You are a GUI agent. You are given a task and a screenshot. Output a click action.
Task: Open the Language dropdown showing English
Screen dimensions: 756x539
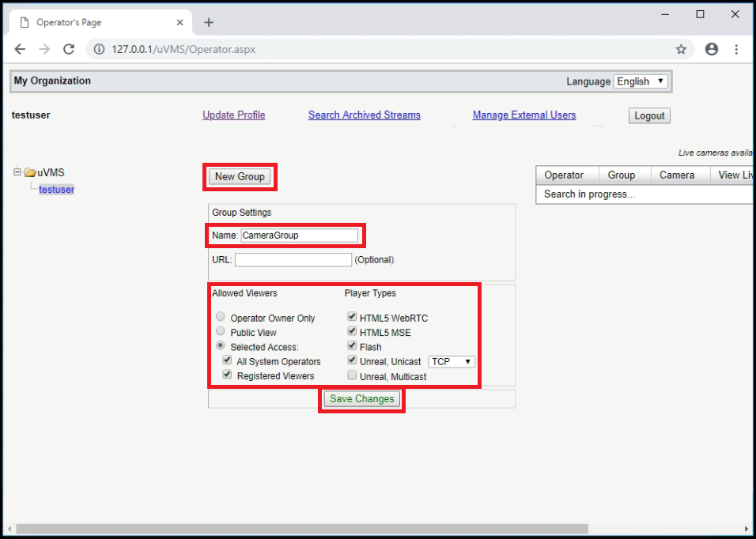(x=641, y=81)
